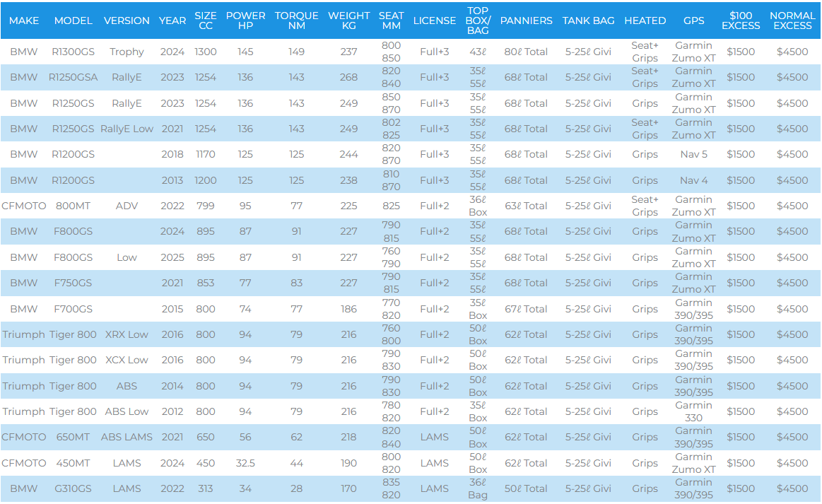Click the 36ℓ Box cell for F700GS
Image resolution: width=822 pixels, height=504 pixels.
coord(478,309)
